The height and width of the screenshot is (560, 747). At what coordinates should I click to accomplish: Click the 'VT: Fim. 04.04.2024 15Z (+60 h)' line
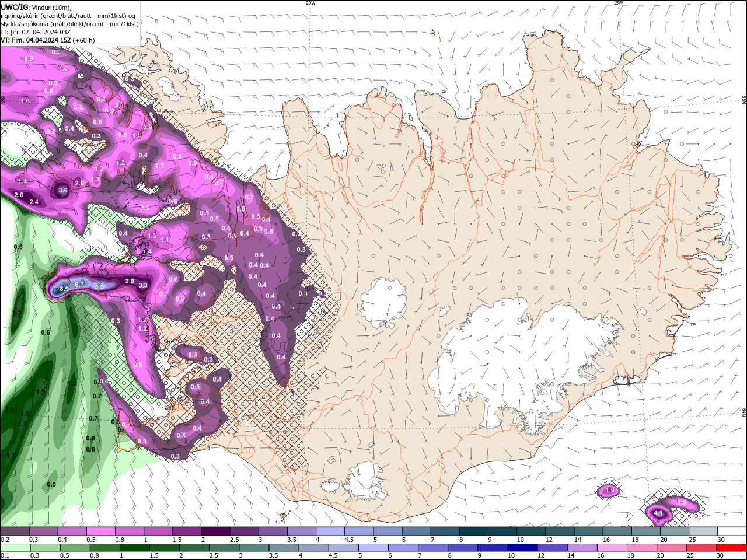[48, 40]
